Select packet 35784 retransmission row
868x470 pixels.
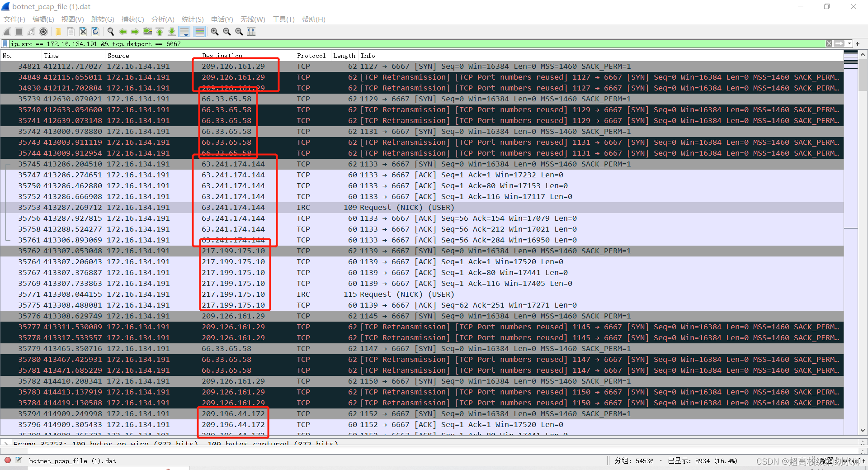[422, 403]
